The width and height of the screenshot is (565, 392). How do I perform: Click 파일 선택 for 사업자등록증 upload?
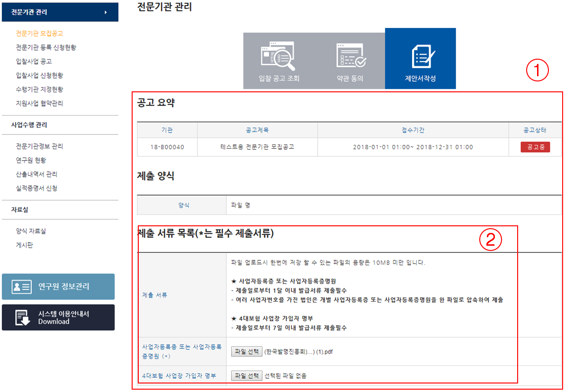pos(246,351)
